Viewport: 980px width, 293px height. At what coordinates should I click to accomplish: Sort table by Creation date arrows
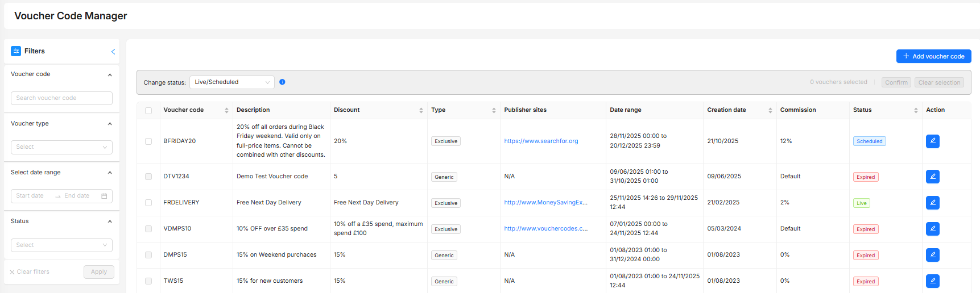tap(770, 110)
